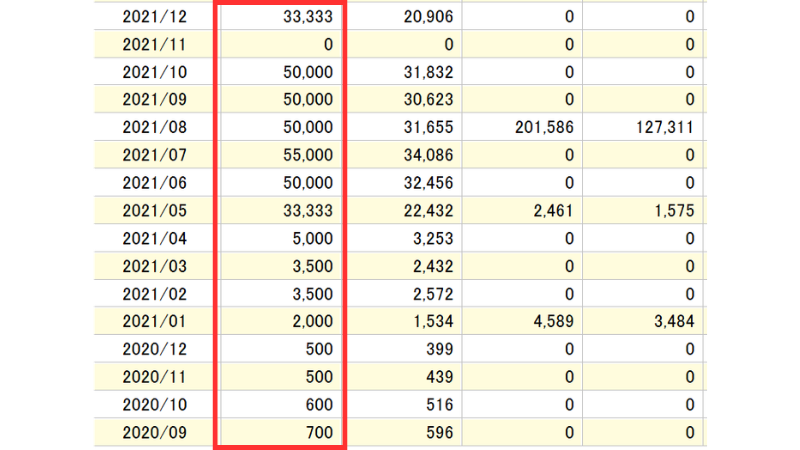The width and height of the screenshot is (800, 450).
Task: Click the cell showing 201,586
Action: tap(539, 128)
